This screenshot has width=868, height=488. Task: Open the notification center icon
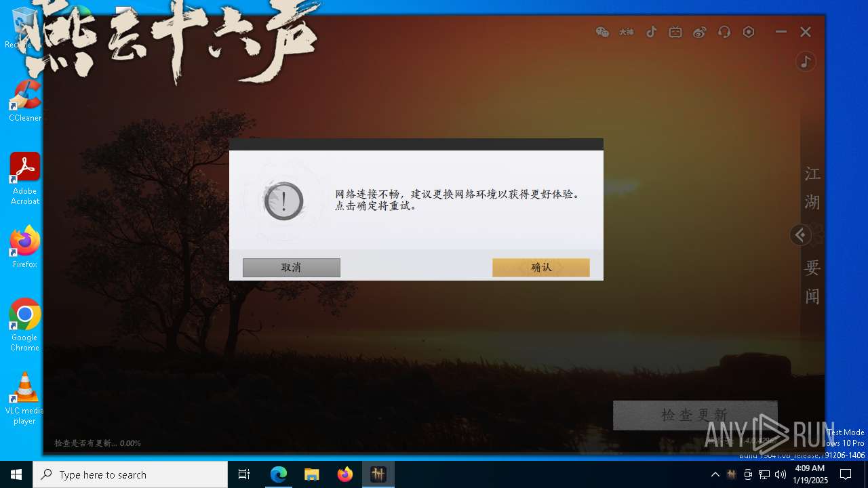(x=846, y=474)
